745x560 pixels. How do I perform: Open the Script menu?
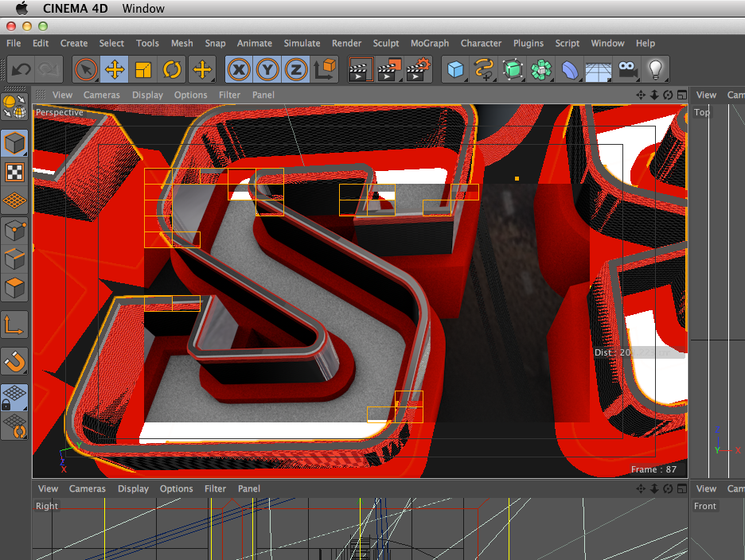(x=568, y=43)
